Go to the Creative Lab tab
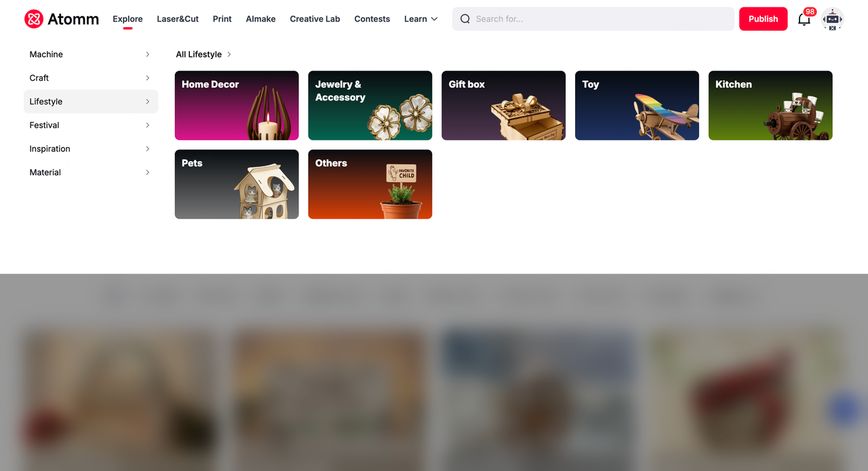The image size is (868, 471). pyautogui.click(x=315, y=19)
